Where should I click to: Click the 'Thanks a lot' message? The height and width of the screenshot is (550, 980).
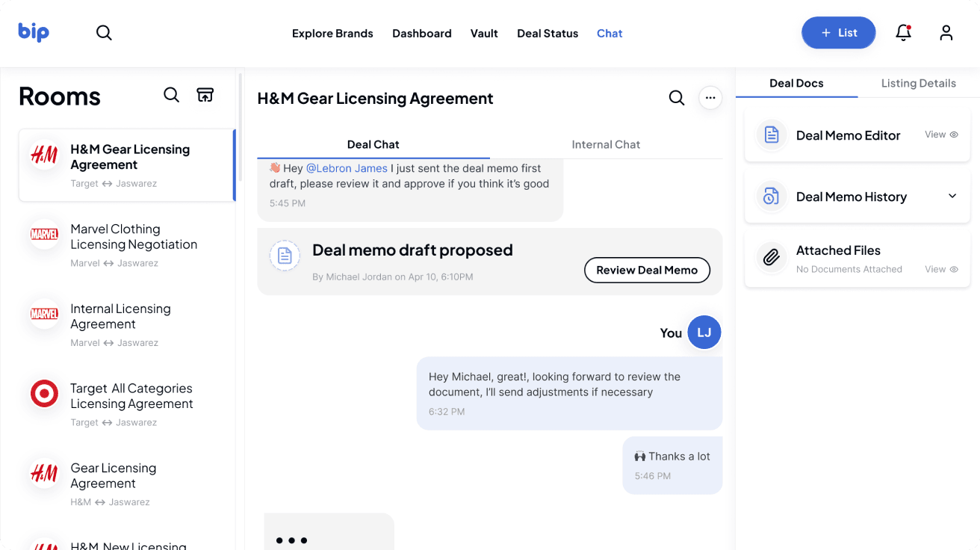point(672,465)
